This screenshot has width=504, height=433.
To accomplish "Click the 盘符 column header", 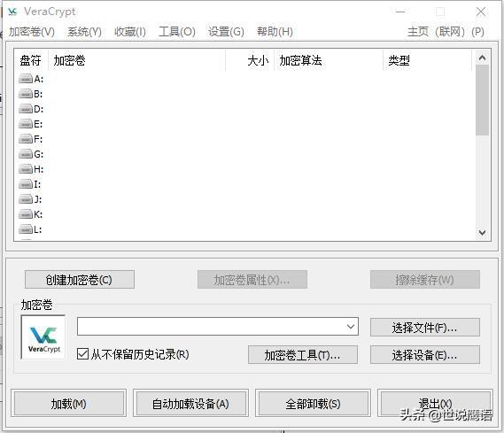I will (31, 60).
